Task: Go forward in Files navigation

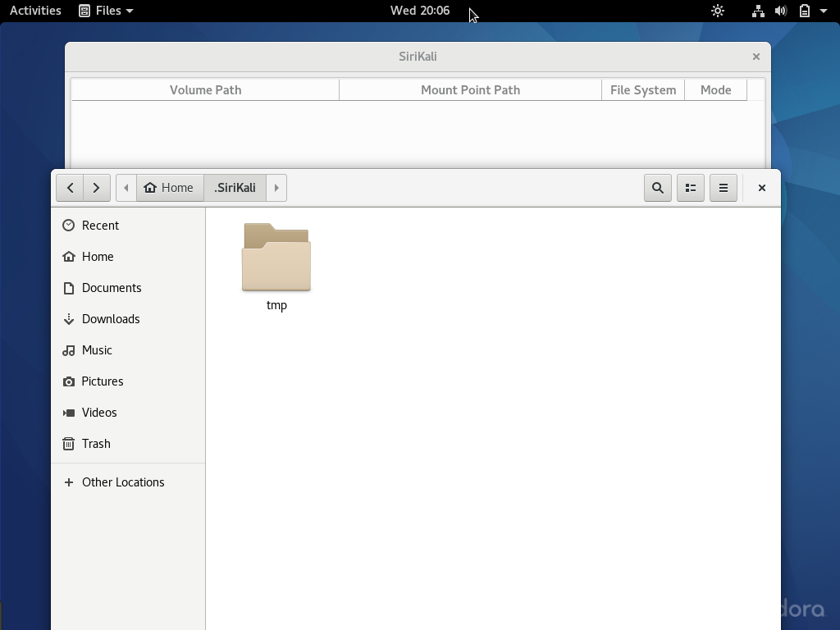Action: (x=97, y=188)
